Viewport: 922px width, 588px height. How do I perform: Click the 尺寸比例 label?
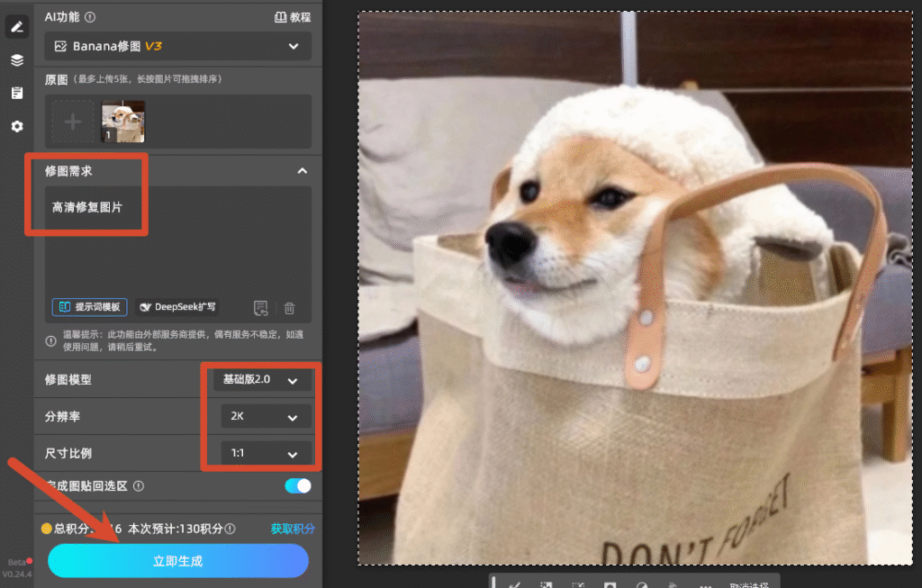coord(68,453)
